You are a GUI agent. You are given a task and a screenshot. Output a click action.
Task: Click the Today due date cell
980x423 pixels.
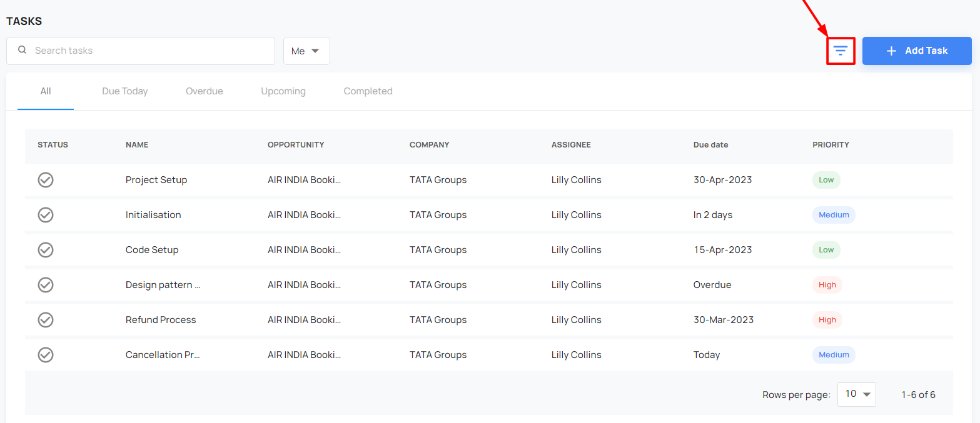tap(707, 355)
